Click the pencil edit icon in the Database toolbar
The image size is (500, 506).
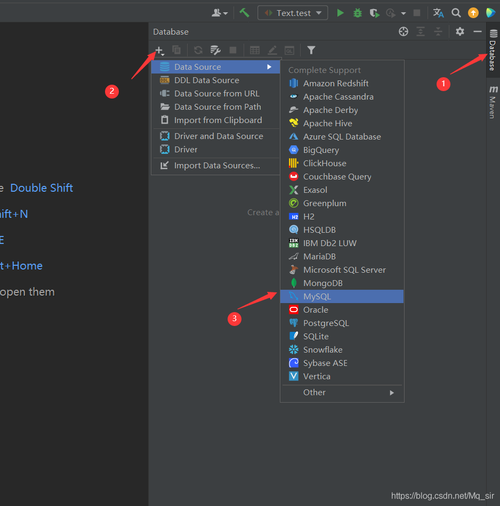tap(272, 50)
